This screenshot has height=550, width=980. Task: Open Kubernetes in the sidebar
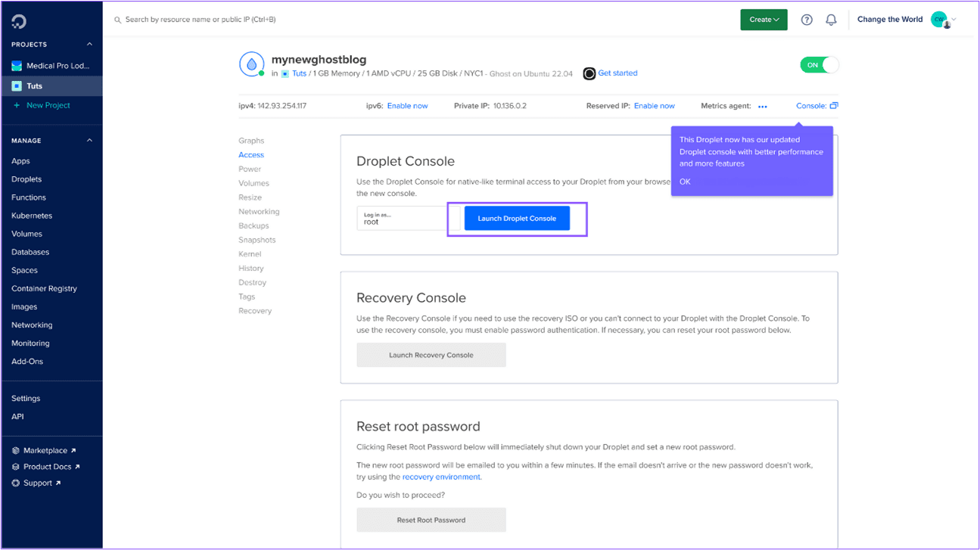coord(32,216)
